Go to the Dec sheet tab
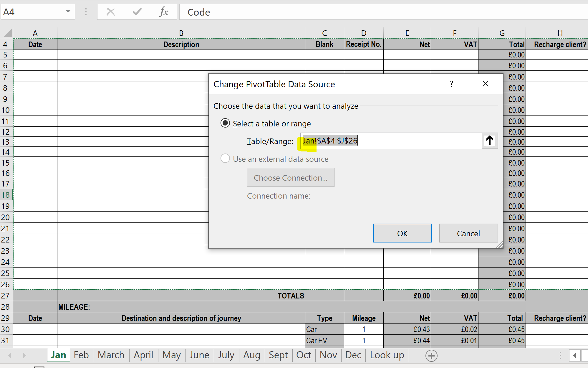 pos(353,355)
